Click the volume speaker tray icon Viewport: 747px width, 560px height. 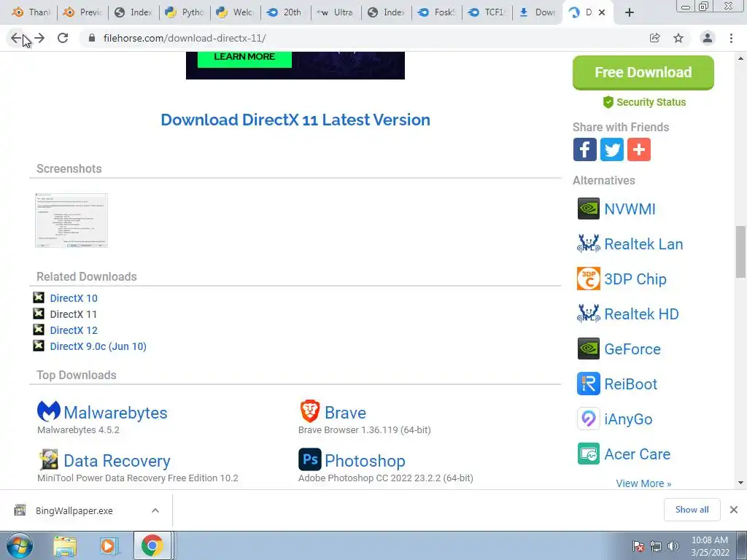[673, 546]
